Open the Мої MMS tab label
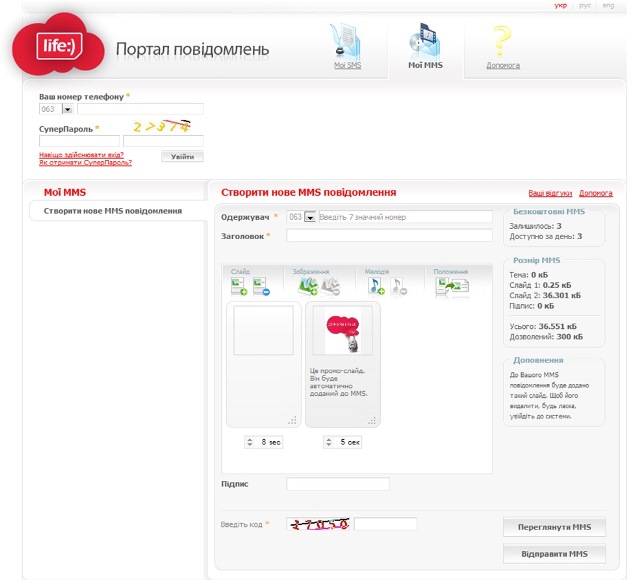 point(425,65)
